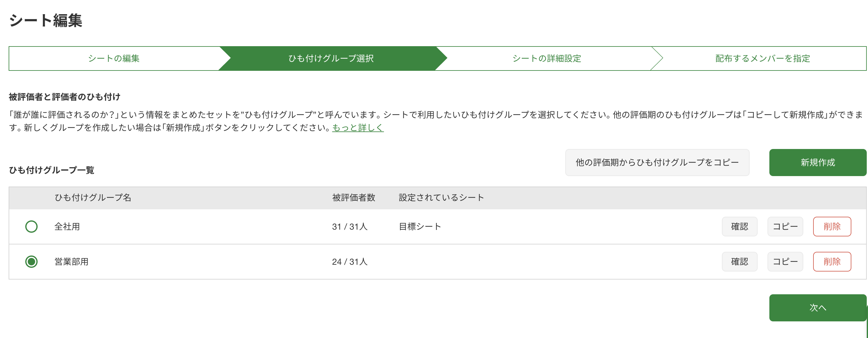Click the 全社用 group name
The image size is (868, 338).
coord(67,227)
